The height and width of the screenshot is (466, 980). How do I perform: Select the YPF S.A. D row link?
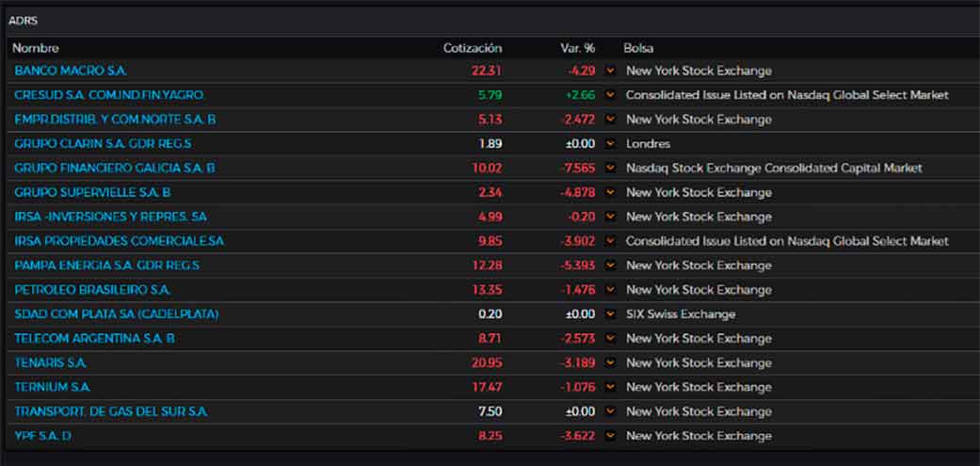[43, 436]
